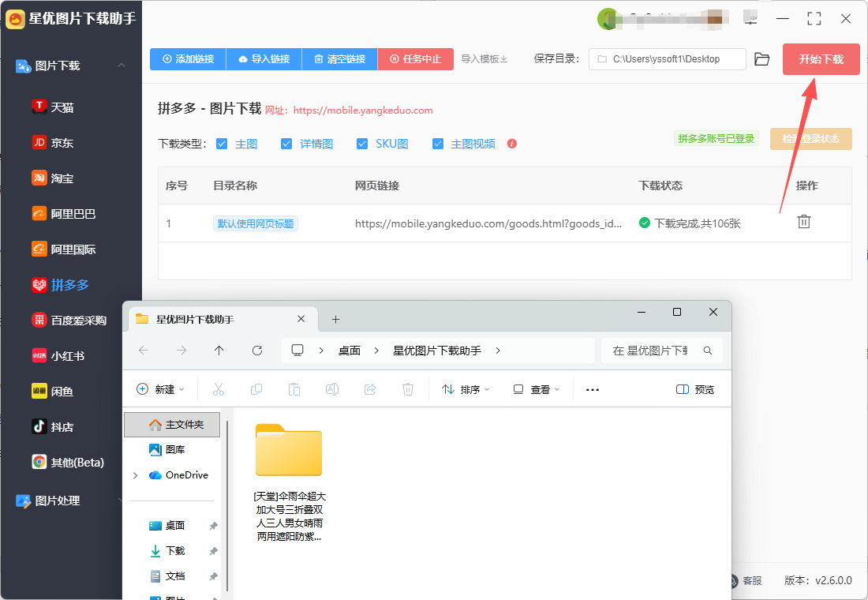Open the 抖店 platform icon
The image size is (868, 600).
coord(39,427)
